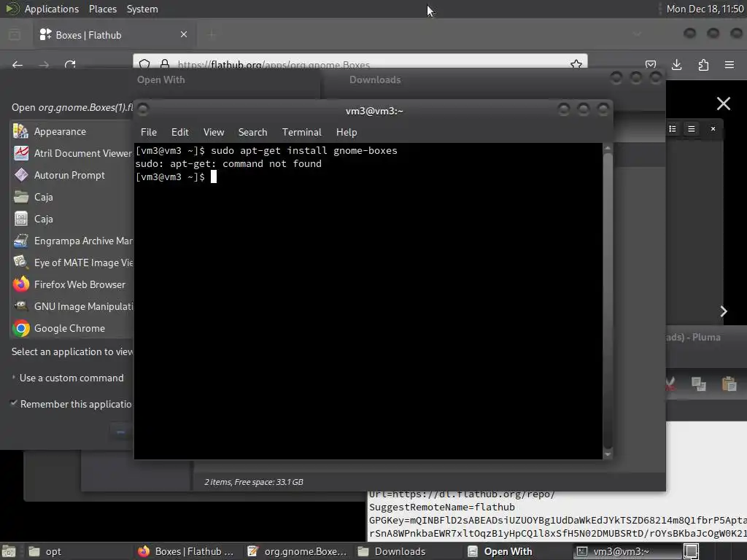The height and width of the screenshot is (560, 747).
Task: Open the Applications menu in top panel
Action: 52,9
